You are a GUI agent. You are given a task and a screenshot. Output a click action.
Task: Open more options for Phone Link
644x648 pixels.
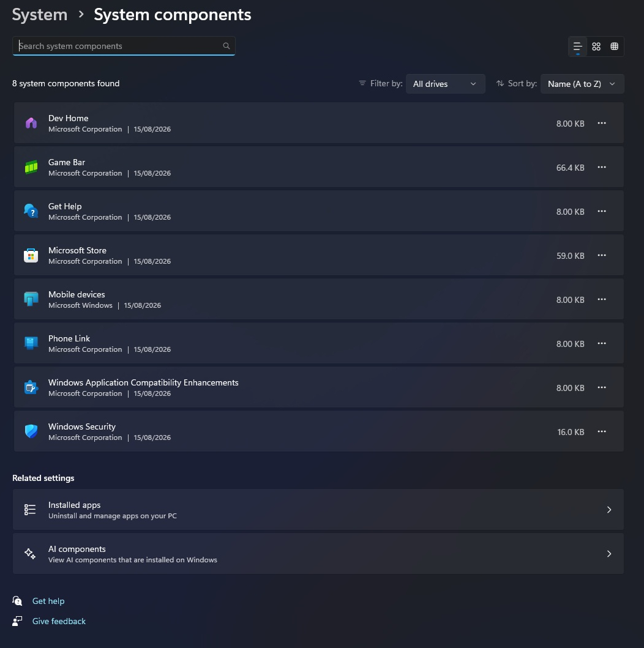point(601,343)
